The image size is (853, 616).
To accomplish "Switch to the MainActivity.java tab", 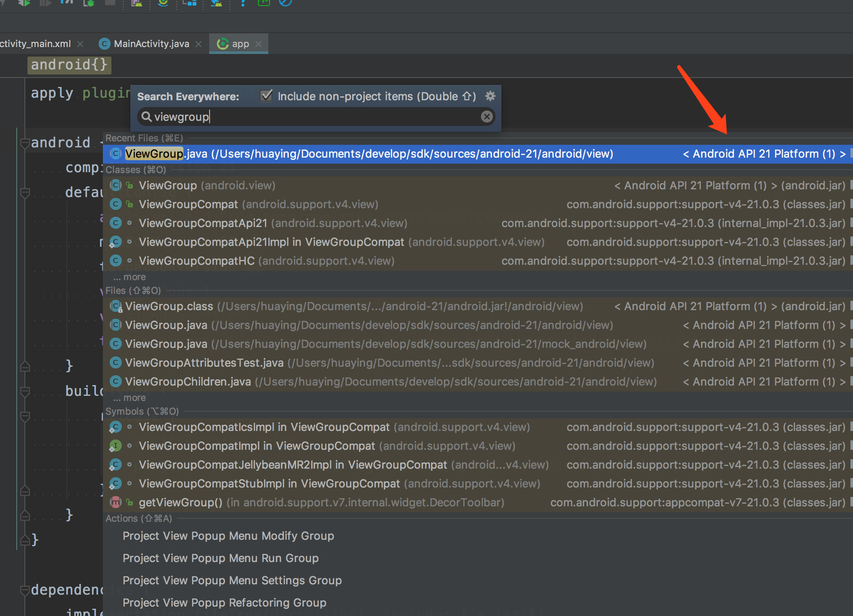I will coord(151,44).
